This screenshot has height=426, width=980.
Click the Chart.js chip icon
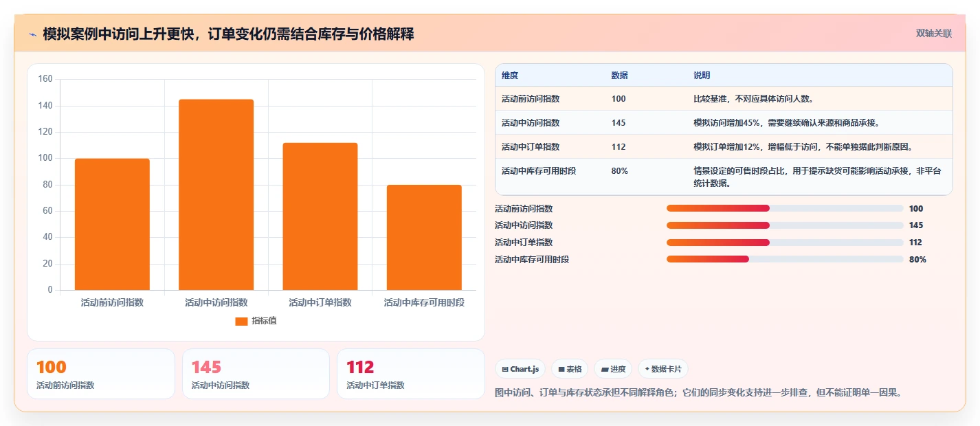[x=505, y=370]
